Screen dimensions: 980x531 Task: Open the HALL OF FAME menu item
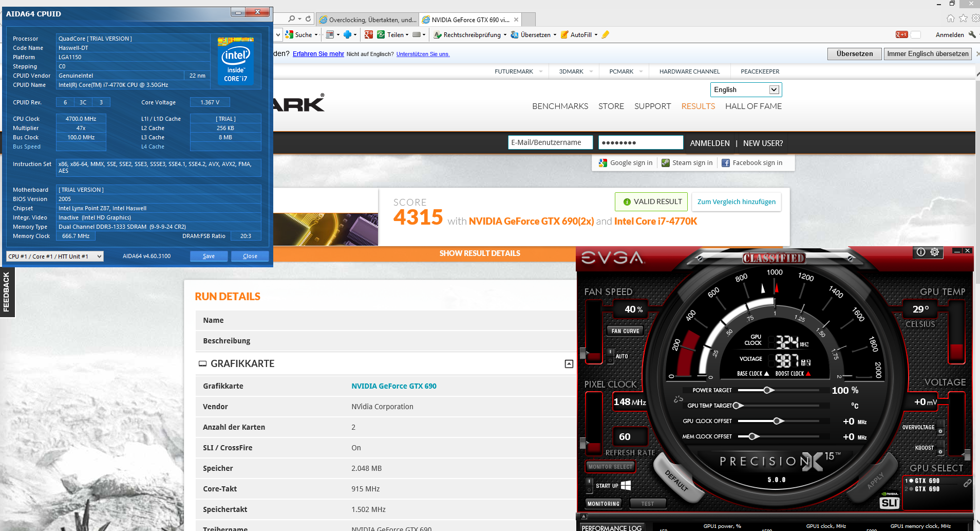(x=753, y=106)
